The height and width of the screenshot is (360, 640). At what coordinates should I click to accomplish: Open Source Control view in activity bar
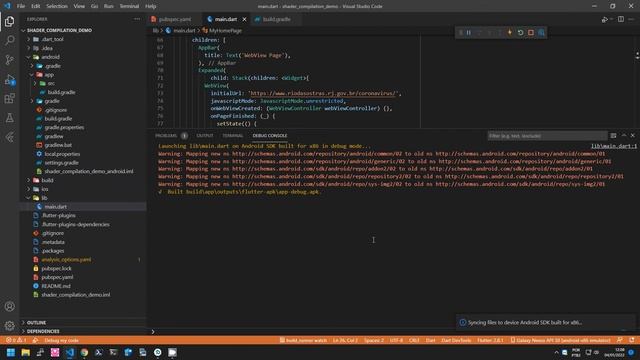(x=9, y=60)
